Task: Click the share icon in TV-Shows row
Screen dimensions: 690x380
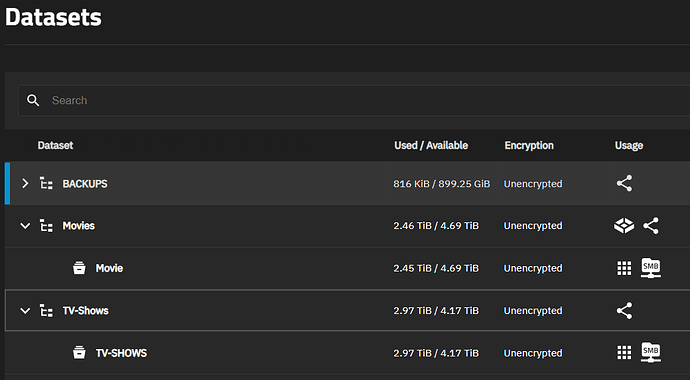Action: pos(624,311)
